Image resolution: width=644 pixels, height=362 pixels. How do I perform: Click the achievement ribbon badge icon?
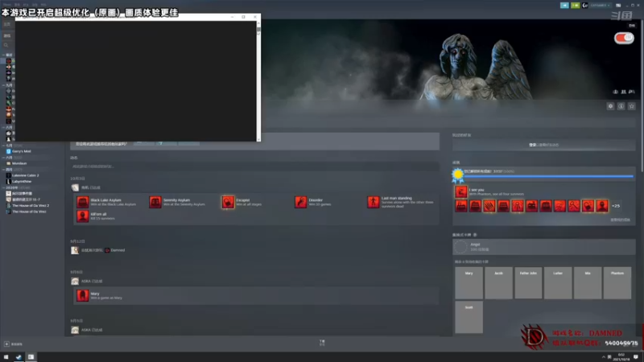click(458, 175)
